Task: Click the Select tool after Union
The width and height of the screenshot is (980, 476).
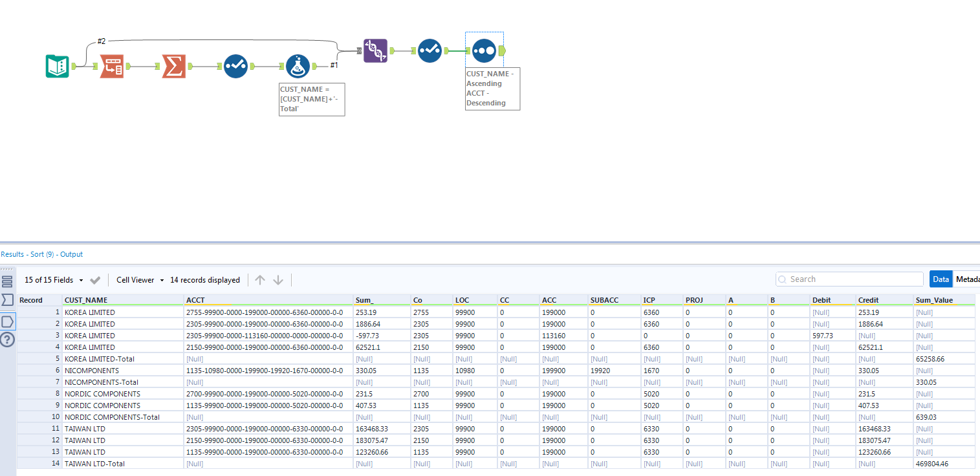Action: [430, 50]
